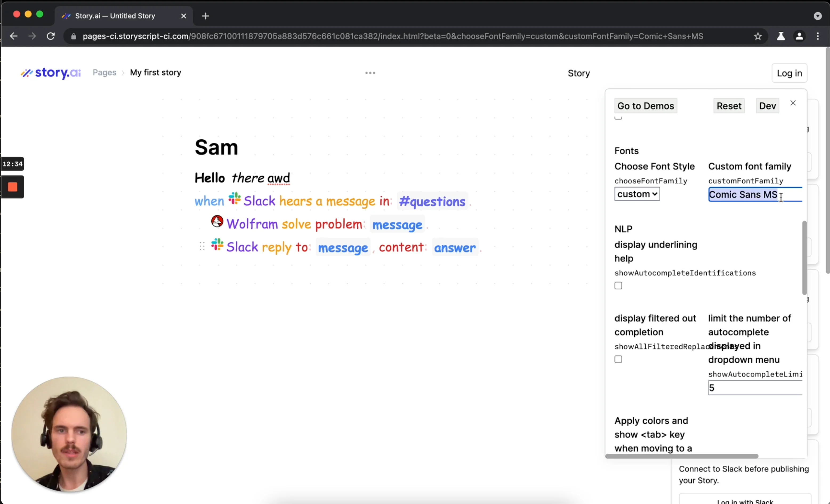The width and height of the screenshot is (830, 504).
Task: Click the message token in the Wolfram line
Action: 397,225
